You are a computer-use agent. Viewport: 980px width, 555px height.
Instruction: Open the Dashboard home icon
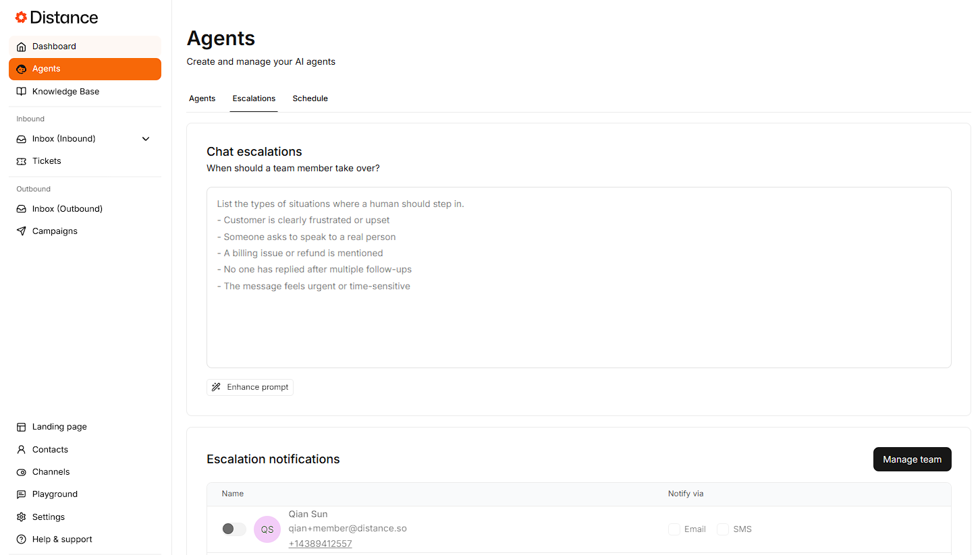click(21, 47)
